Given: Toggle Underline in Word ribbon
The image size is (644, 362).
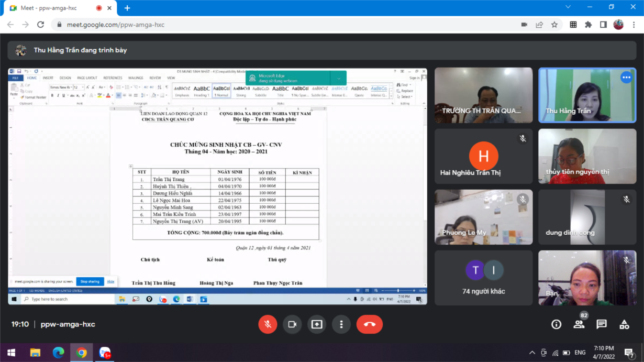Looking at the screenshot, I should tap(63, 95).
